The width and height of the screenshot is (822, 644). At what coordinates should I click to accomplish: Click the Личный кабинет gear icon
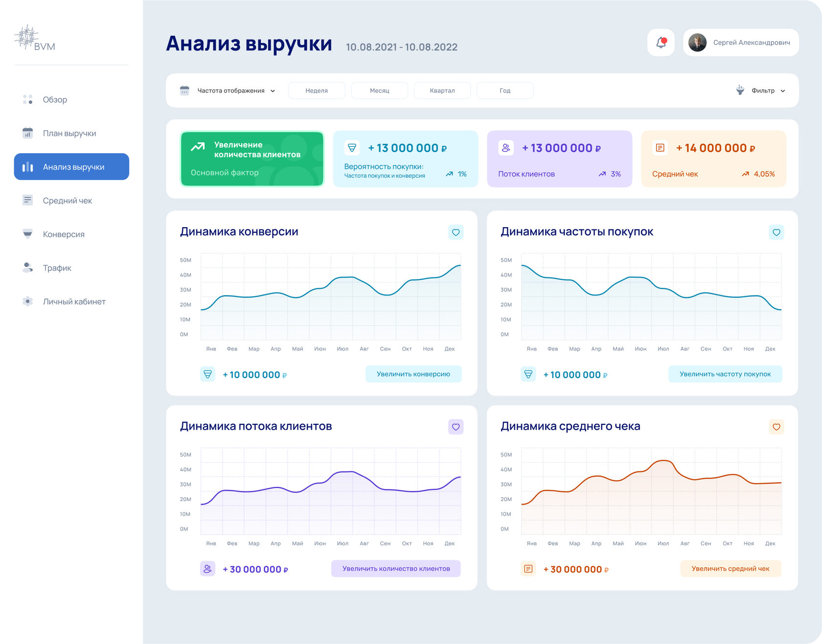pos(28,301)
